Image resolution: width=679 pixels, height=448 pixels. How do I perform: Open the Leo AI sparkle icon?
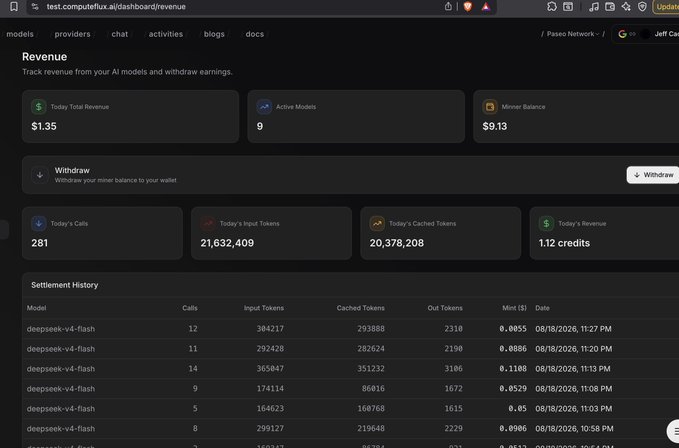626,6
